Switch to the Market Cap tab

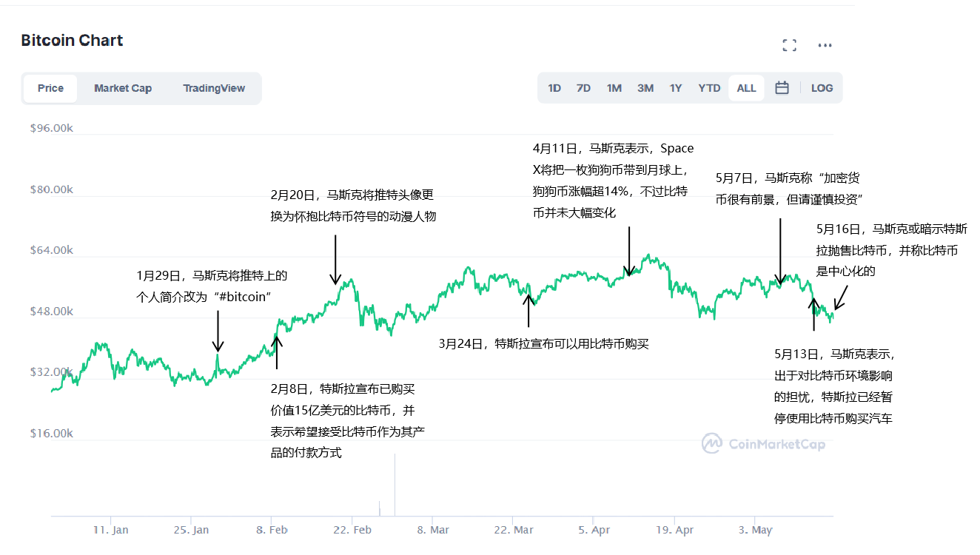[x=123, y=88]
